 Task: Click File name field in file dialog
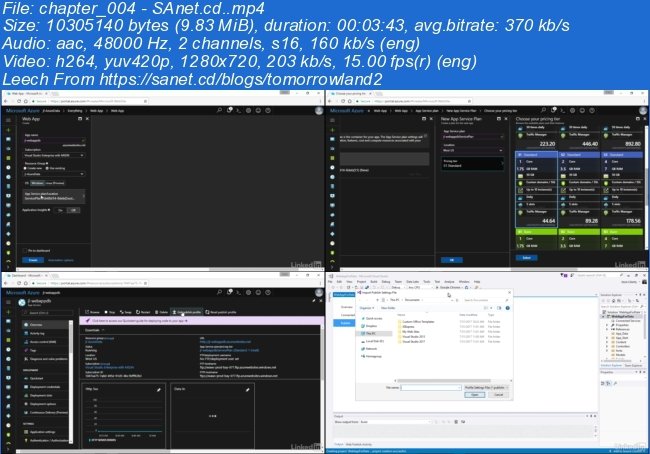pyautogui.click(x=431, y=387)
